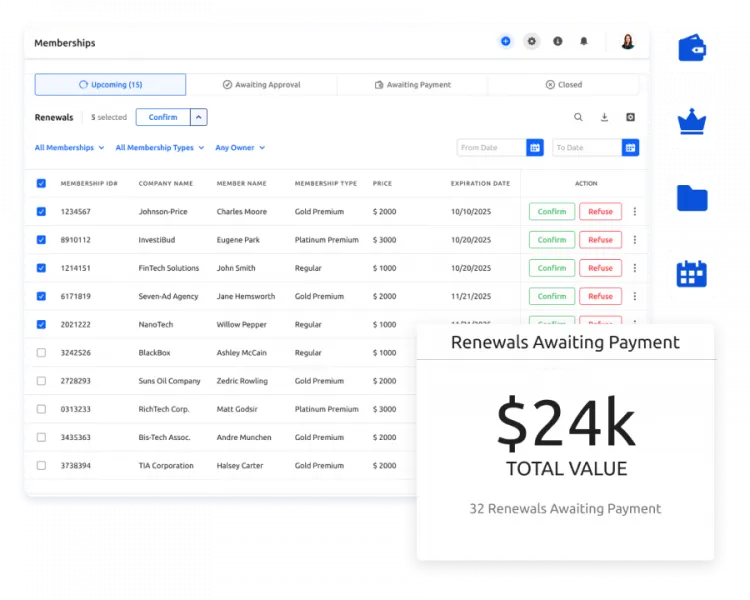The image size is (750, 600).
Task: Sort by Expiration Date column header
Action: point(480,183)
